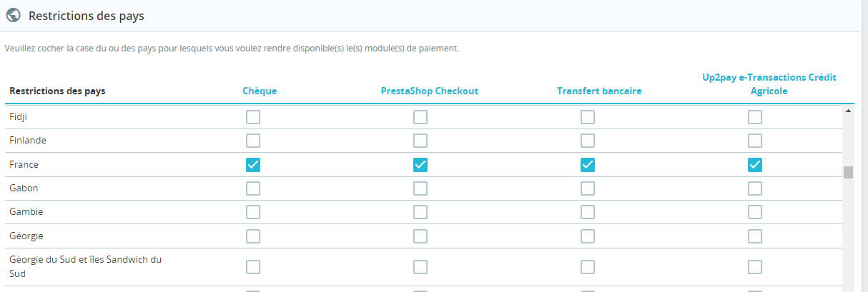
Task: Enable Transfert bancaire for Gabon
Action: [x=588, y=188]
